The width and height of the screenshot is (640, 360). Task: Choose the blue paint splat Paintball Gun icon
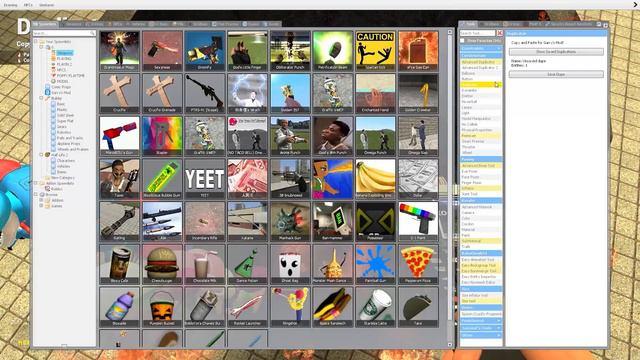coord(375,264)
